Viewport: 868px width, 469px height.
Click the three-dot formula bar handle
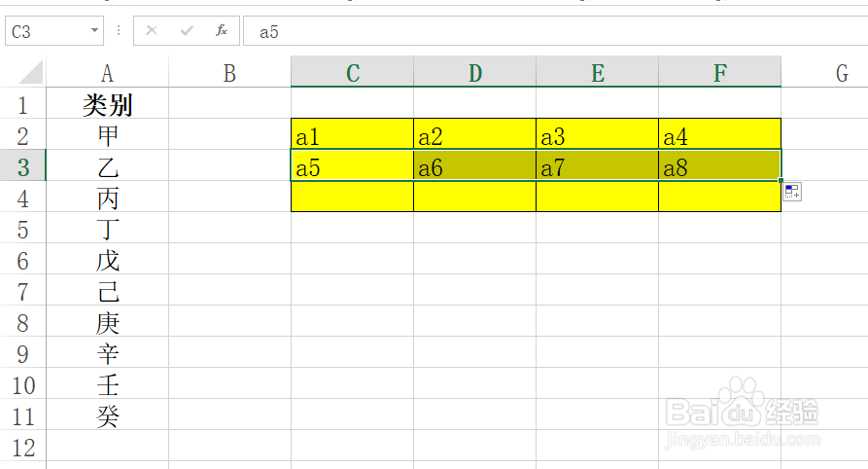tap(119, 30)
